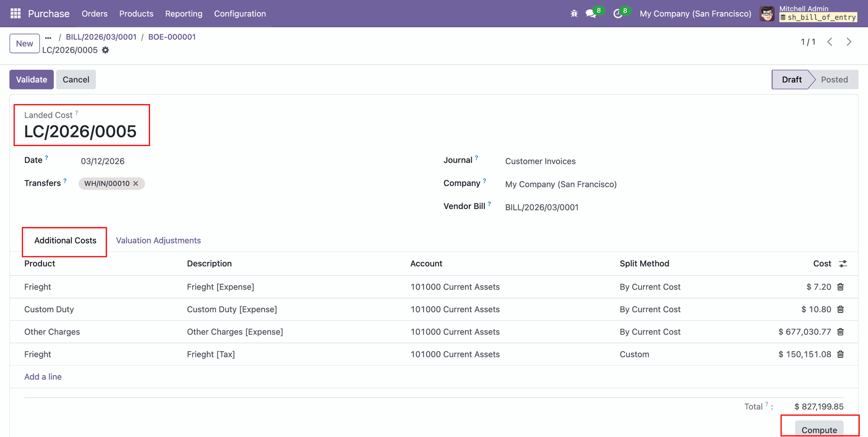This screenshot has height=437, width=868.
Task: Open the Reporting menu
Action: pos(184,14)
